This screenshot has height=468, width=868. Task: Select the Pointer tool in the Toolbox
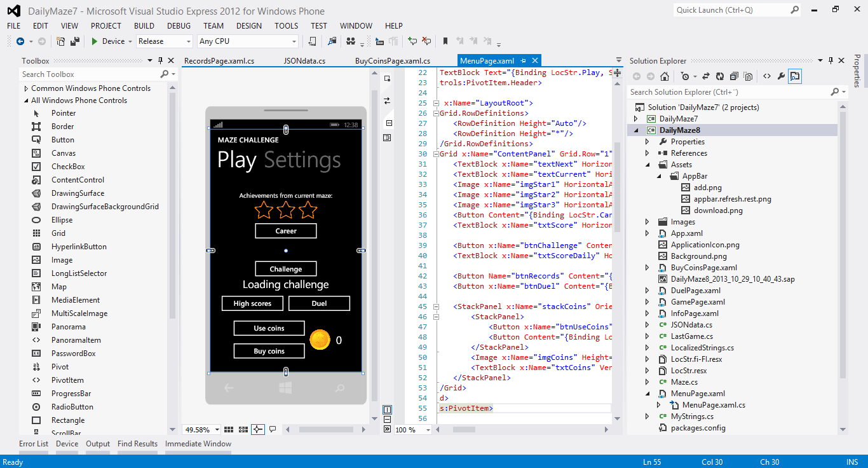(x=64, y=113)
